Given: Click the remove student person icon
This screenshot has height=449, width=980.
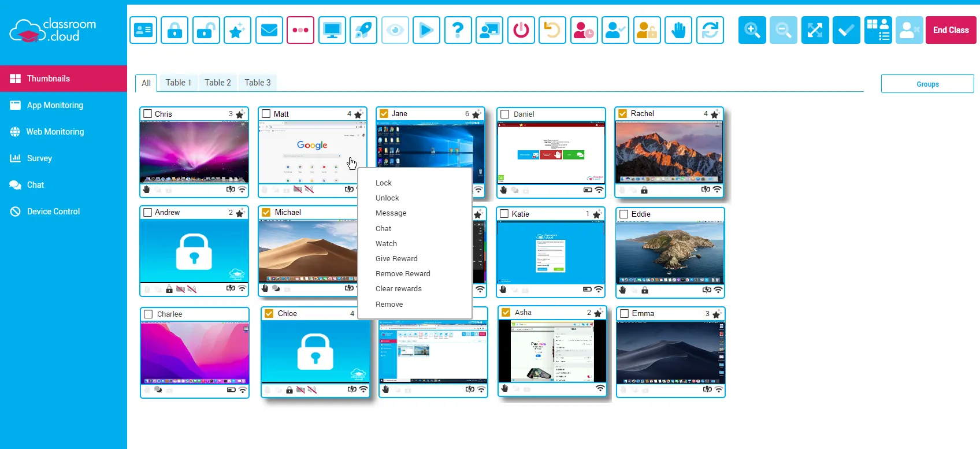Looking at the screenshot, I should pos(910,30).
